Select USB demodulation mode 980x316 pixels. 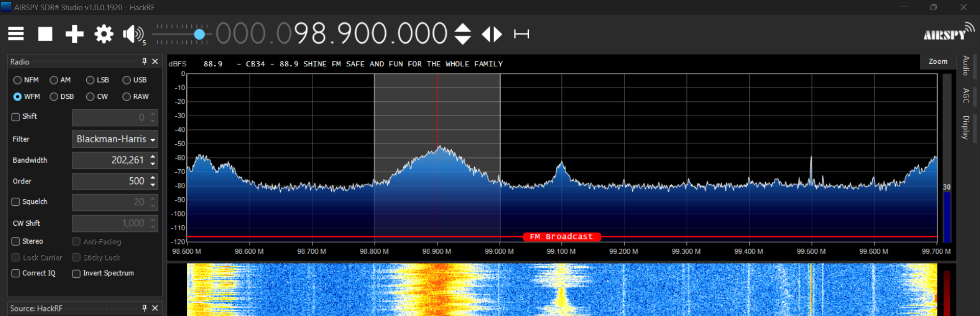(x=134, y=80)
